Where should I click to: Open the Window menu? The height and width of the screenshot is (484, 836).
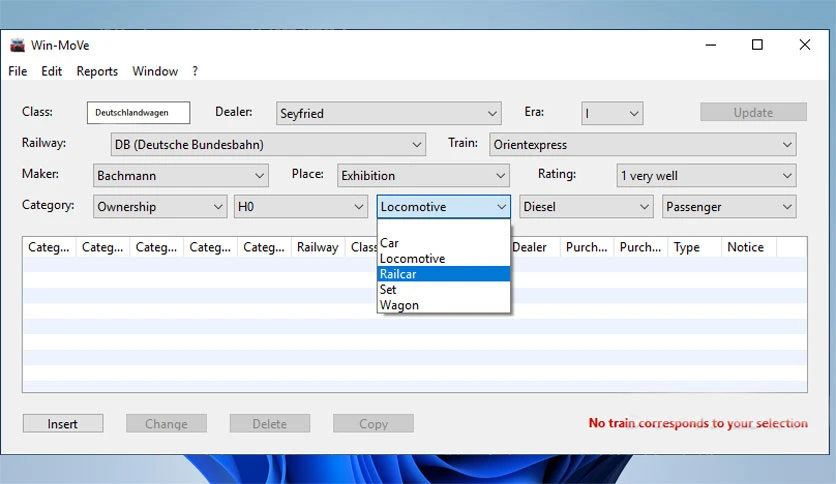tap(155, 71)
